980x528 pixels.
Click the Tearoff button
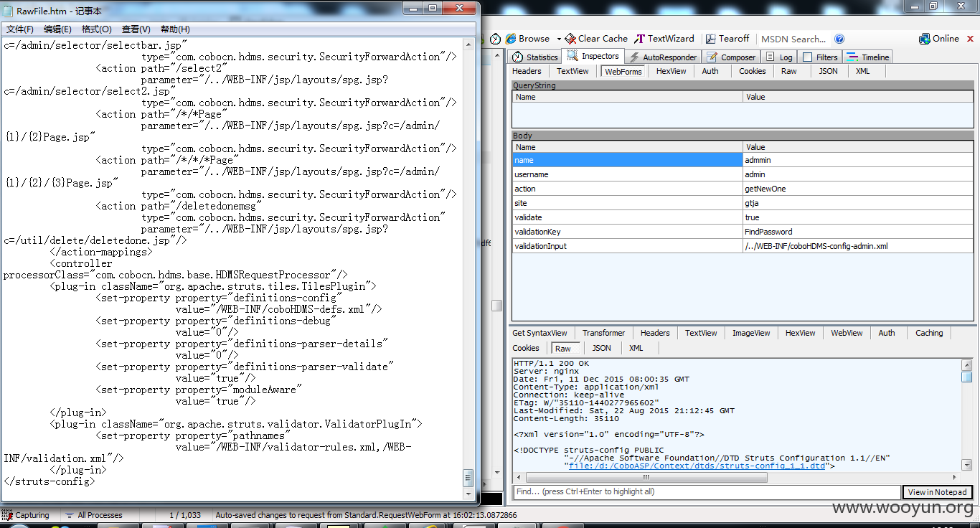click(727, 39)
